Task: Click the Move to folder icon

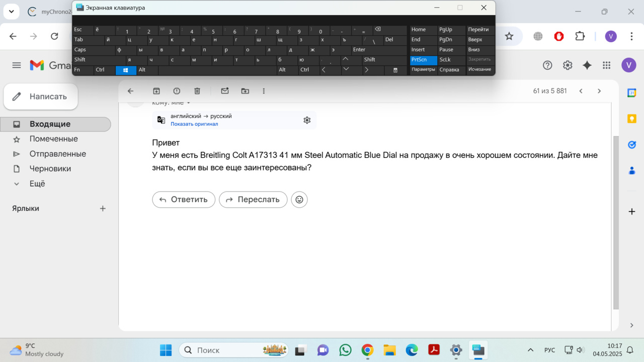Action: click(245, 91)
